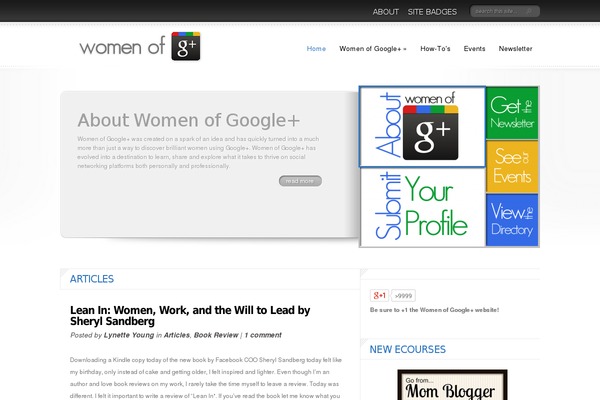Viewport: 600px width, 400px height.
Task: Open the About Women of g+ tile
Action: click(422, 127)
